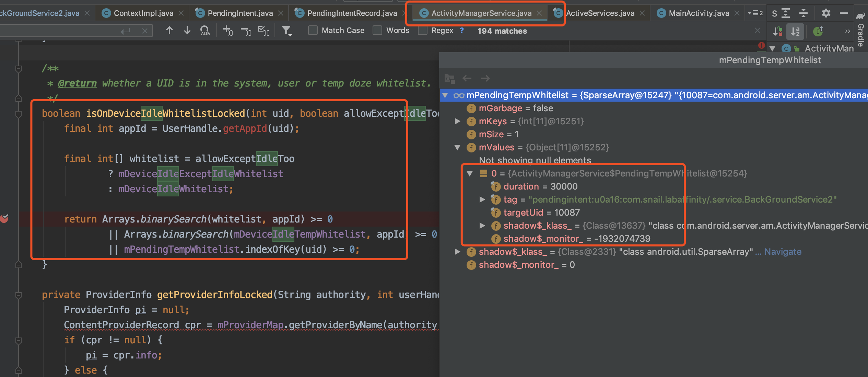Click Expand All icon in Structure toolbar
Viewport: 868px width, 377px height.
pyautogui.click(x=785, y=13)
